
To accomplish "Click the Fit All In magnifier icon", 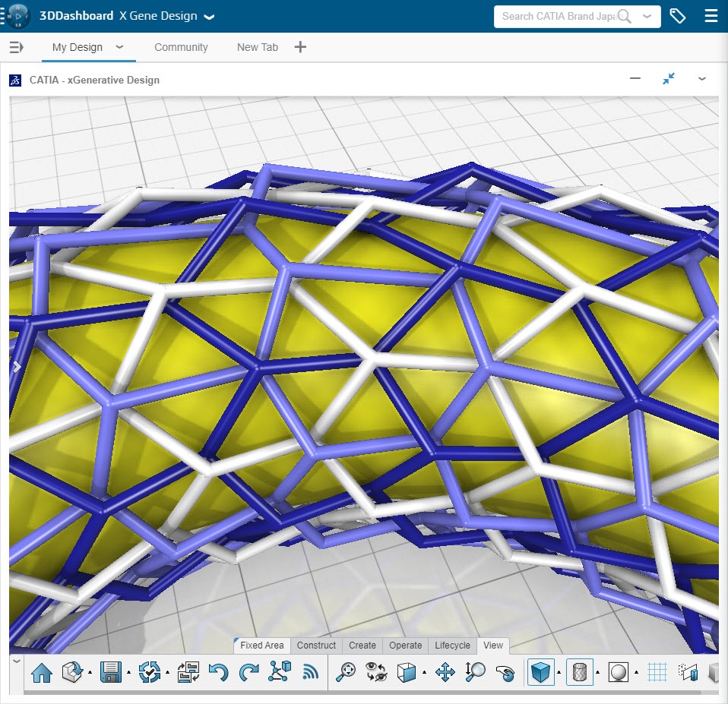I will [346, 672].
